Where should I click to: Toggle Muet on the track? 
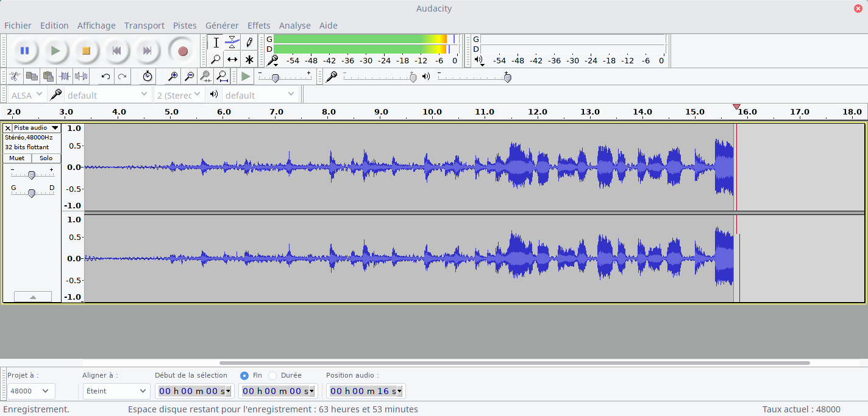(17, 158)
